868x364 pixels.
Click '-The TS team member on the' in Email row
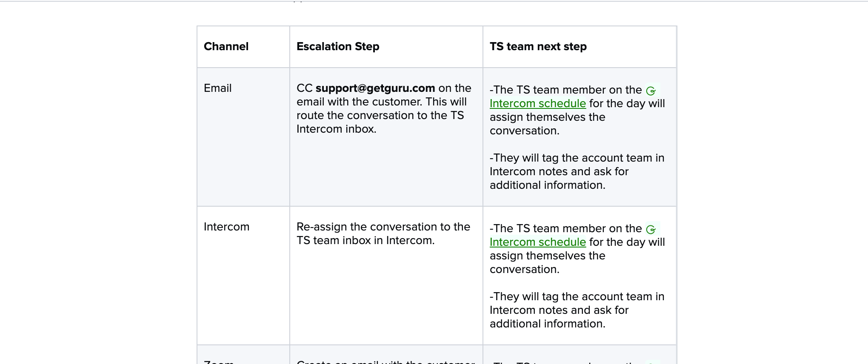[566, 90]
